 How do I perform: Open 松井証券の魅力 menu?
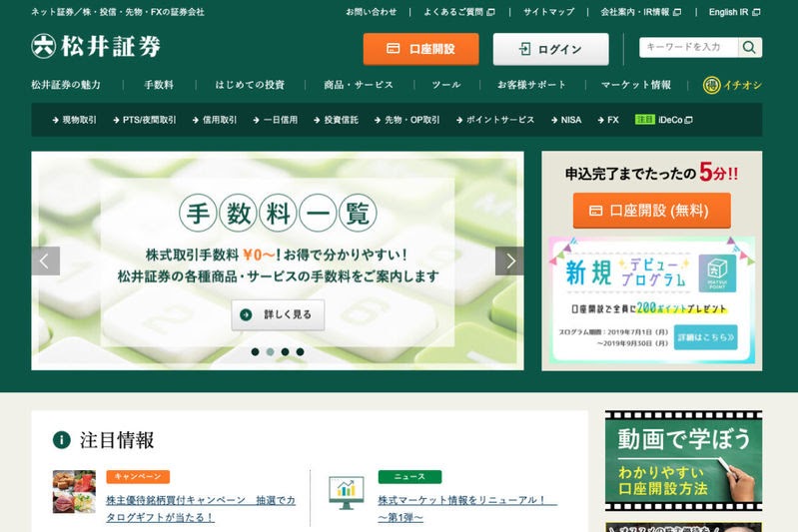66,85
